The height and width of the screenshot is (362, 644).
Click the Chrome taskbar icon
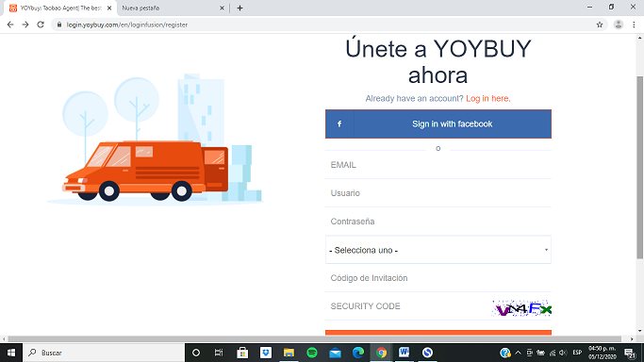(x=382, y=353)
